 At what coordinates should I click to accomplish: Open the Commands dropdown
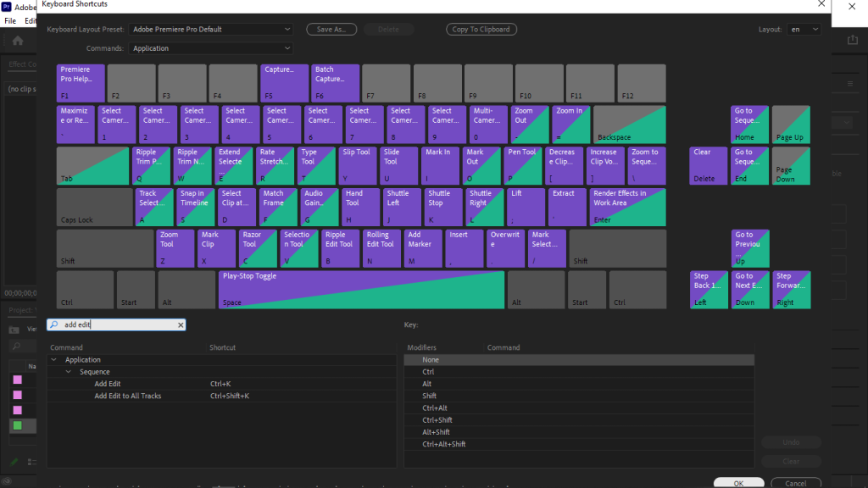(209, 48)
